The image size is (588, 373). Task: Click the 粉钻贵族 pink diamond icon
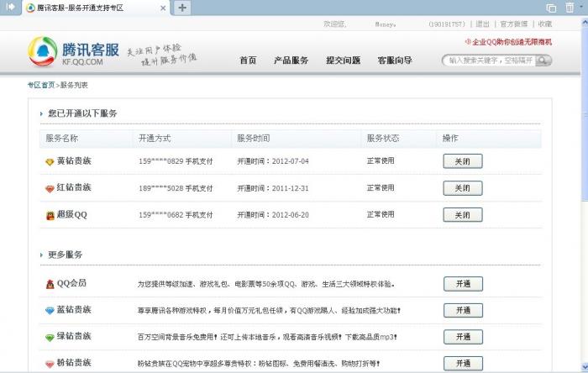click(x=50, y=364)
